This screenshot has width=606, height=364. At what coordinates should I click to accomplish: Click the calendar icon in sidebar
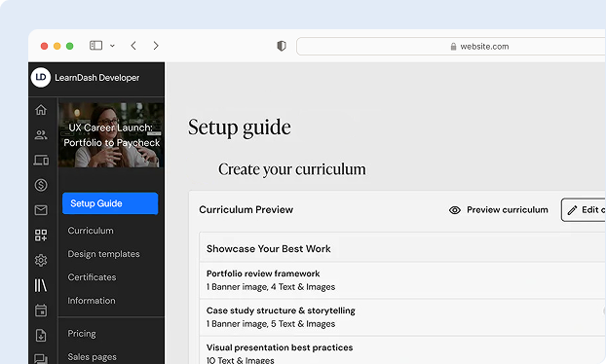(41, 310)
